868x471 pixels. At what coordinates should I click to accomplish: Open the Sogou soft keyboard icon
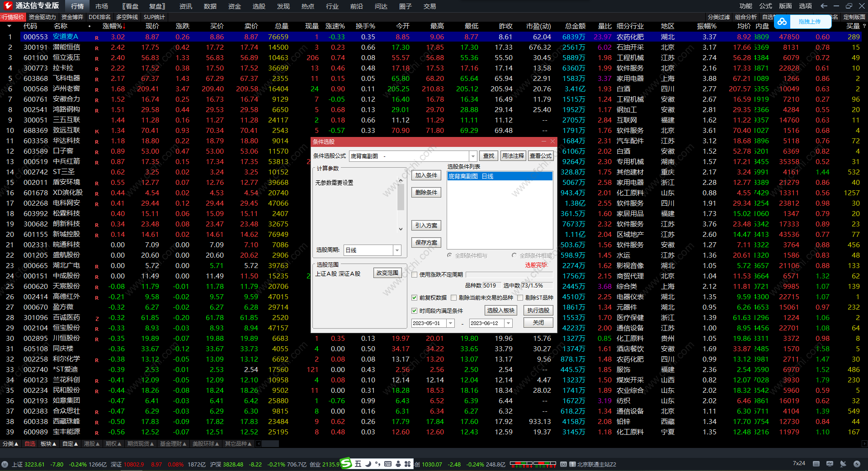[388, 464]
